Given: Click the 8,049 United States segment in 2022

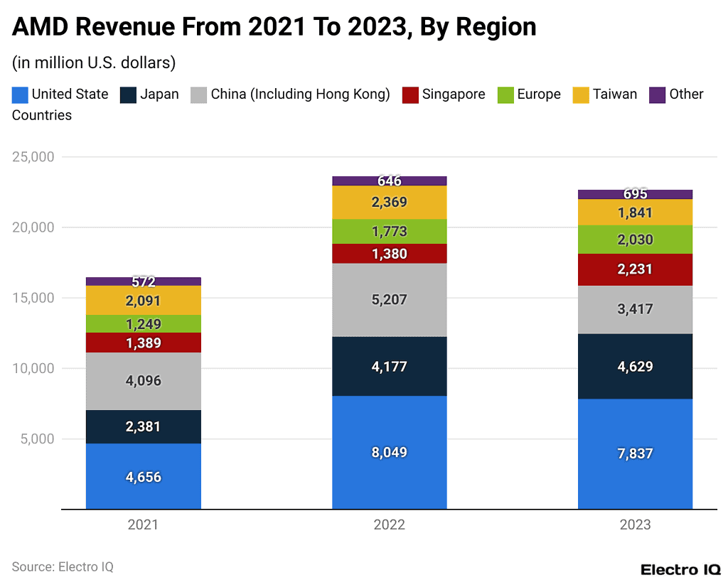Looking at the screenshot, I should pyautogui.click(x=390, y=453).
